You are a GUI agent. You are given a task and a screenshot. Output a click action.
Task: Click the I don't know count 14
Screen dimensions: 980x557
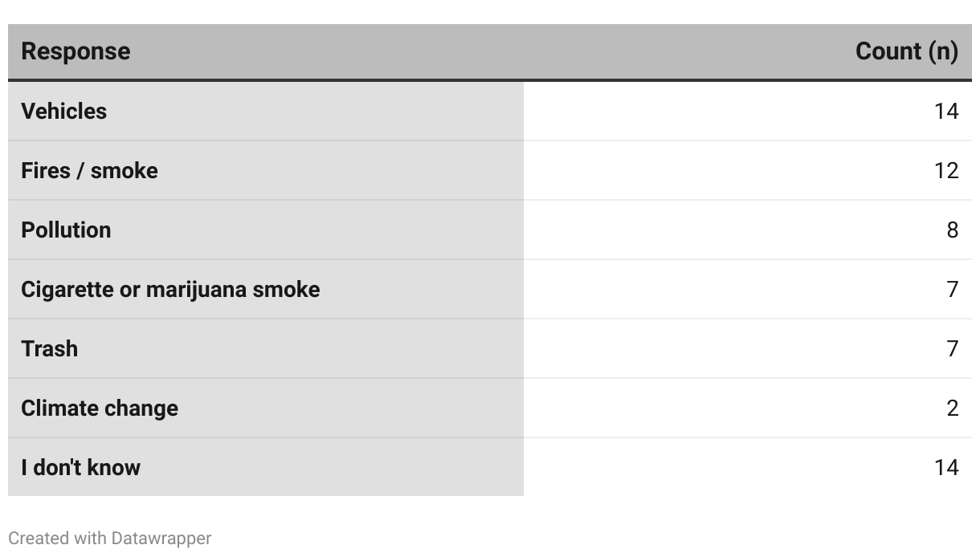click(946, 467)
